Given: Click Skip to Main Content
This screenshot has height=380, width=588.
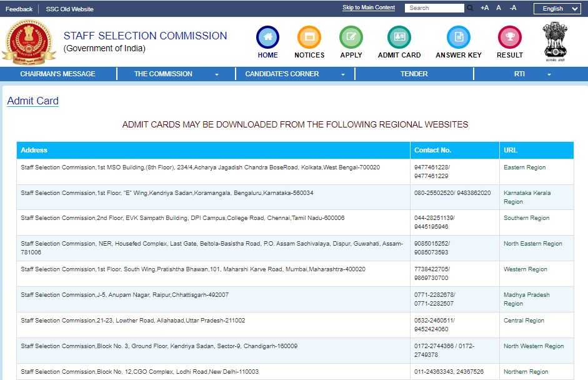Looking at the screenshot, I should point(368,7).
